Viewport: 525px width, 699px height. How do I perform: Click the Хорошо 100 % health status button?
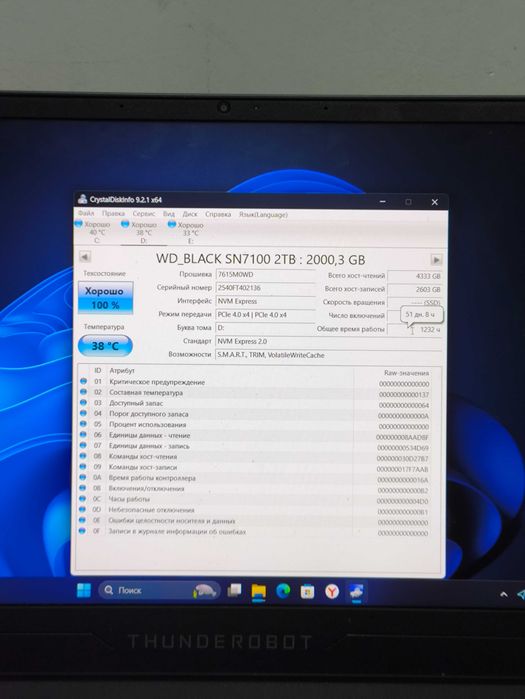105,298
